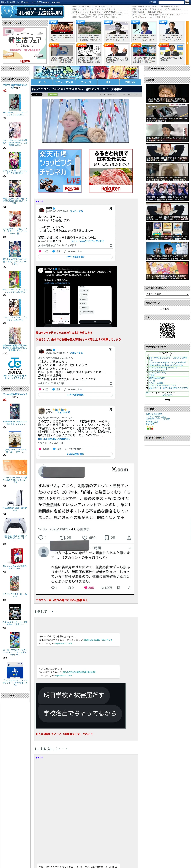
Task: Click Edit link in access ranking
Action: 148,393
